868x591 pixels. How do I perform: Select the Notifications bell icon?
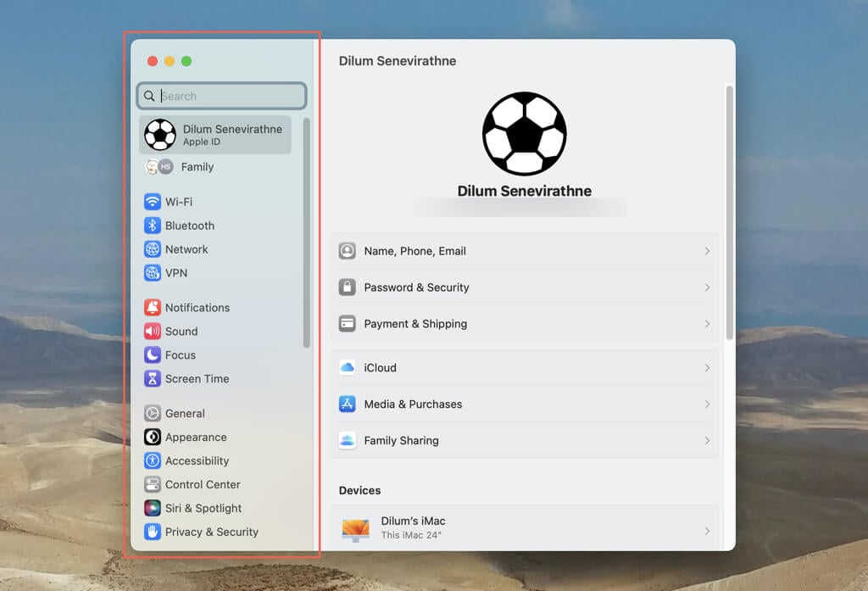coord(153,308)
